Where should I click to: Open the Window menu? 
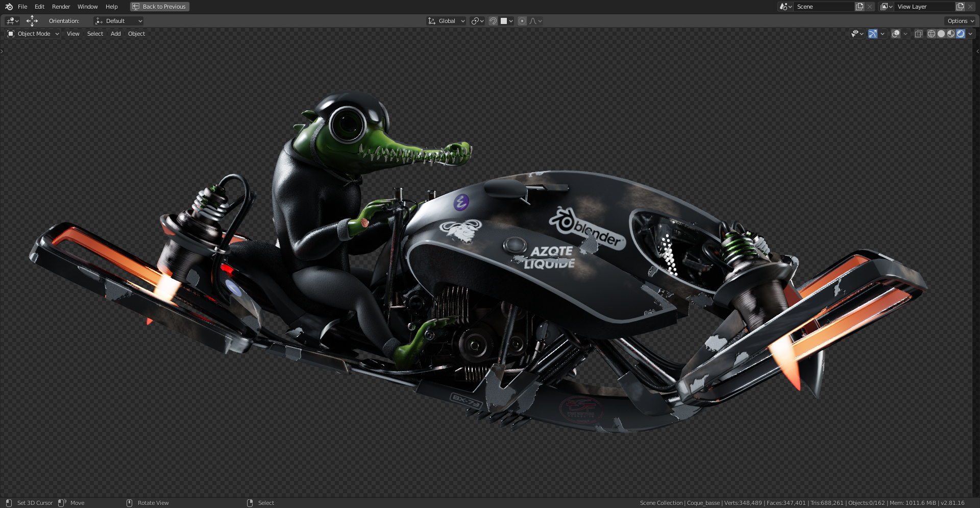[x=87, y=7]
